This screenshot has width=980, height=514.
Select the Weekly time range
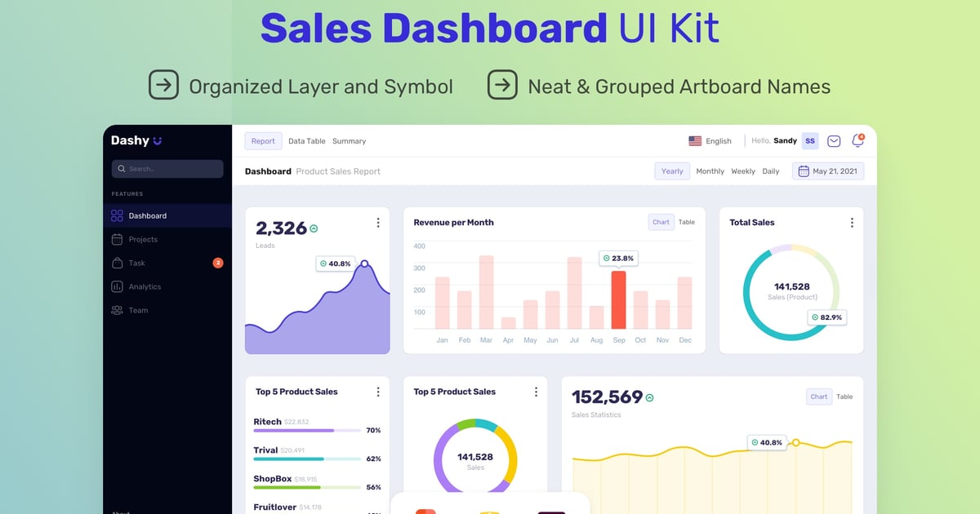coord(743,171)
